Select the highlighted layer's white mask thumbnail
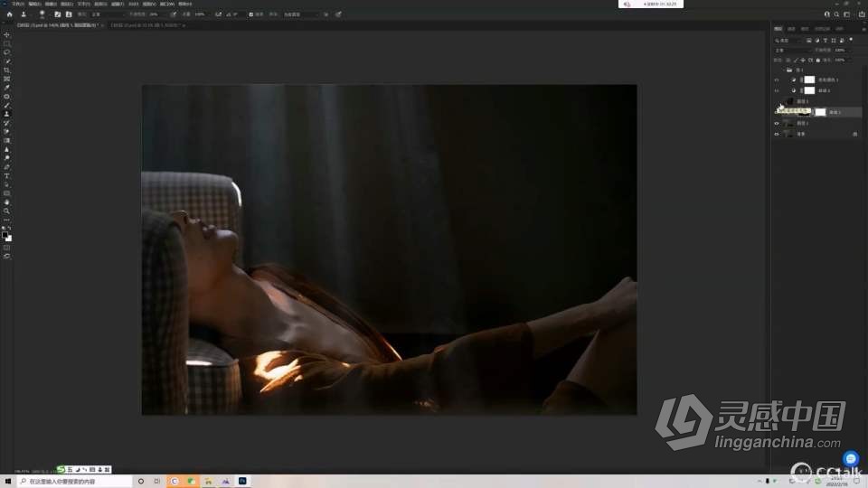Viewport: 868px width, 488px height. 820,112
